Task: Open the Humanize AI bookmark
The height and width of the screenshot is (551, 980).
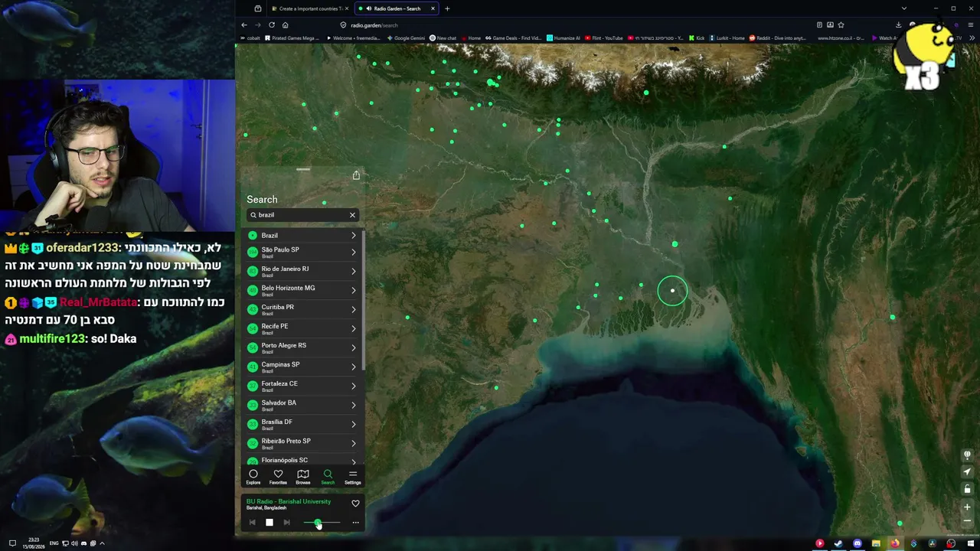Action: click(563, 38)
